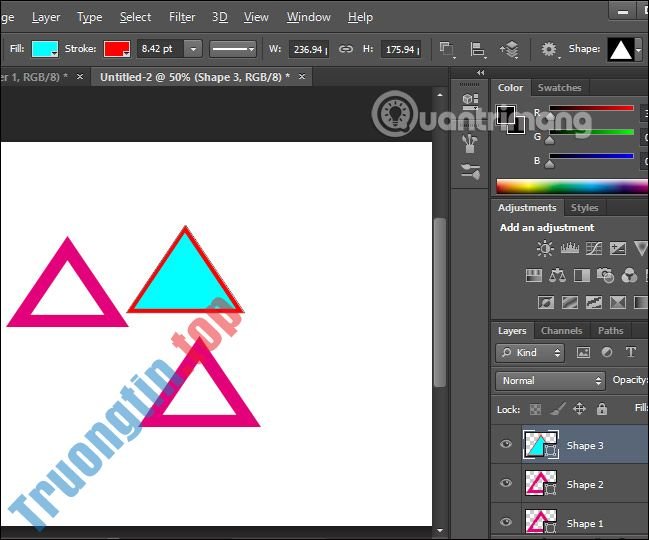Toggle lock position icon
The height and width of the screenshot is (540, 649).
pos(579,409)
